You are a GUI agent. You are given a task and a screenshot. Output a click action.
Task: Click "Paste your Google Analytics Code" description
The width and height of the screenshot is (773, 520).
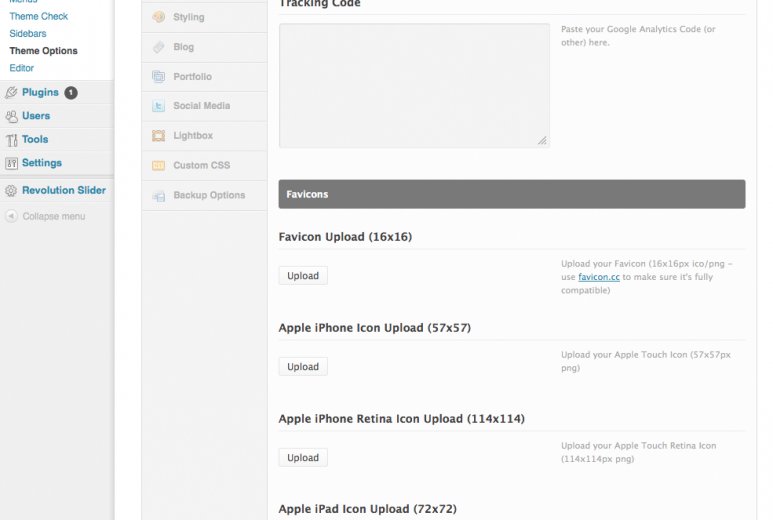click(x=638, y=35)
